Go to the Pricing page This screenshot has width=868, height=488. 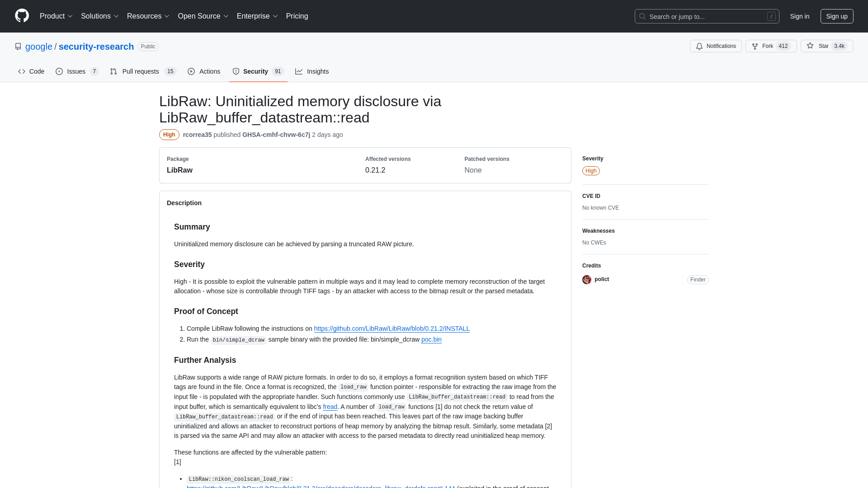click(297, 16)
